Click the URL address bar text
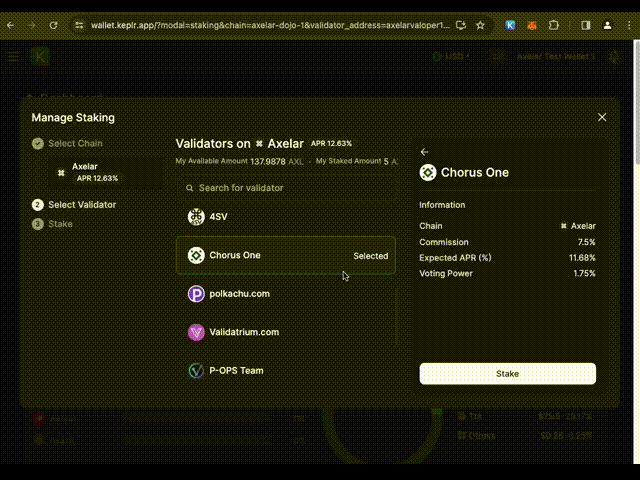This screenshot has width=640, height=480. click(x=270, y=25)
